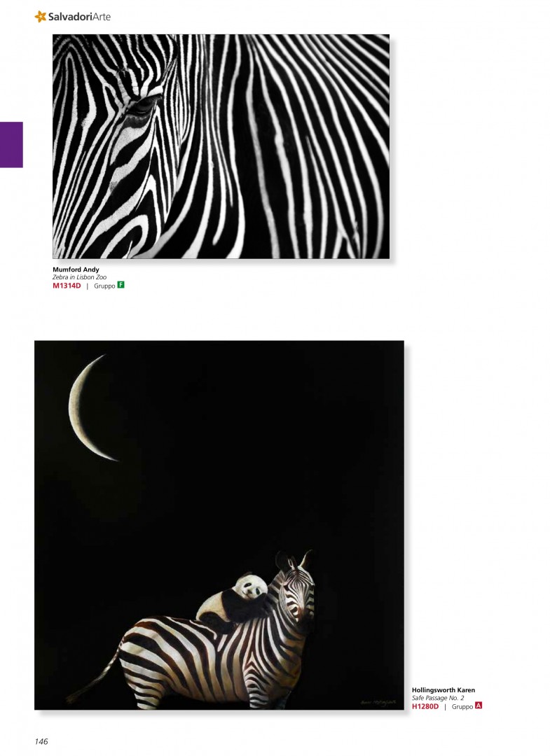Click the green Gruppo F badge
Image resolution: width=550 pixels, height=756 pixels.
121,285
